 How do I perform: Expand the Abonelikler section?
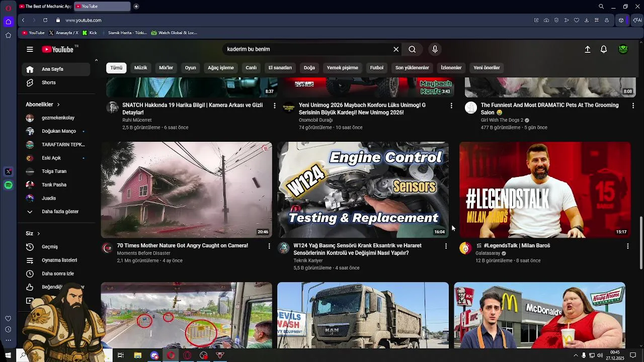tap(43, 105)
